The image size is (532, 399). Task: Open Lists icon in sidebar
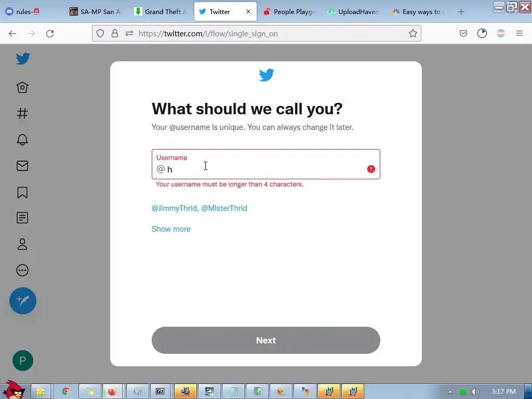click(x=22, y=218)
